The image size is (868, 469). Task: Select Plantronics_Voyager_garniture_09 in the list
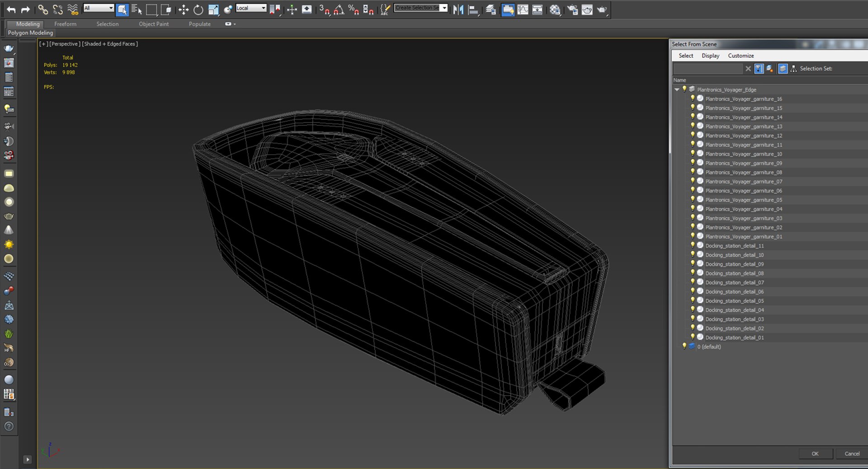[744, 163]
